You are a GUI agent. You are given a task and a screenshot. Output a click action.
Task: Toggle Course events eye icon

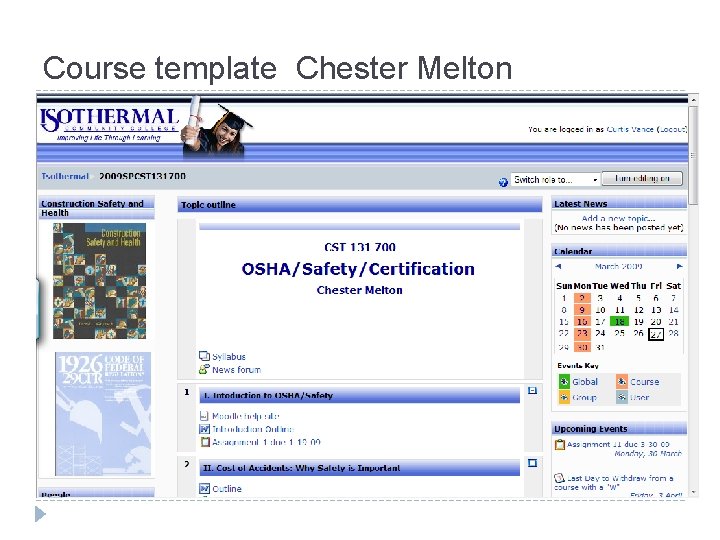[622, 382]
